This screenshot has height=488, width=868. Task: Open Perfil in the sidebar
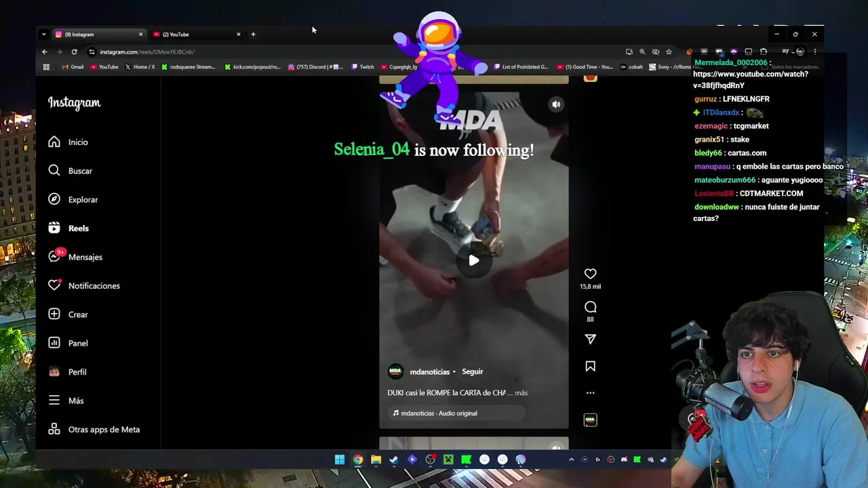click(x=67, y=372)
